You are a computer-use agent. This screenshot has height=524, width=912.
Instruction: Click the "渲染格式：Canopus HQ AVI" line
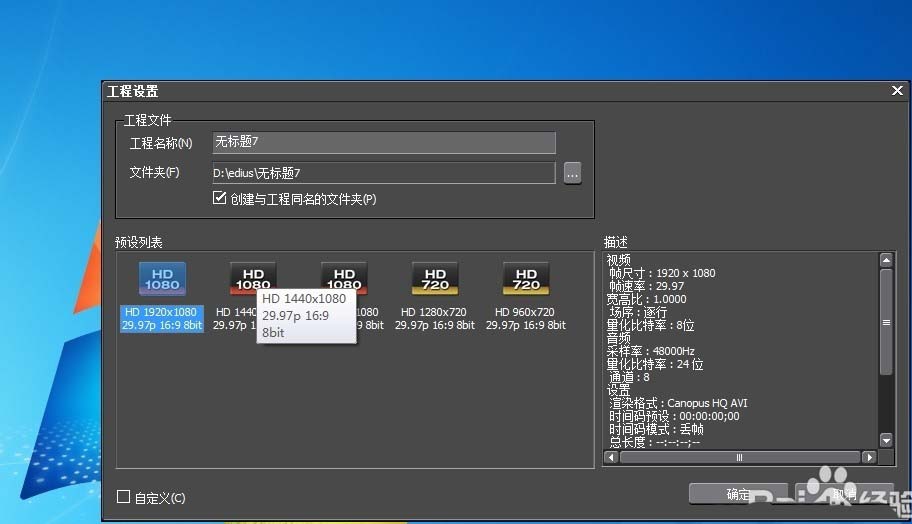point(678,403)
